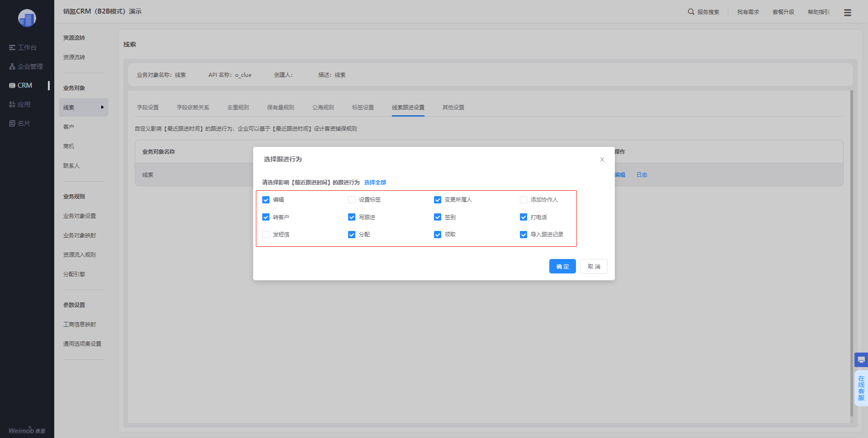The image size is (868, 438).
Task: Switch to the 公海规则 tab
Action: pos(323,108)
